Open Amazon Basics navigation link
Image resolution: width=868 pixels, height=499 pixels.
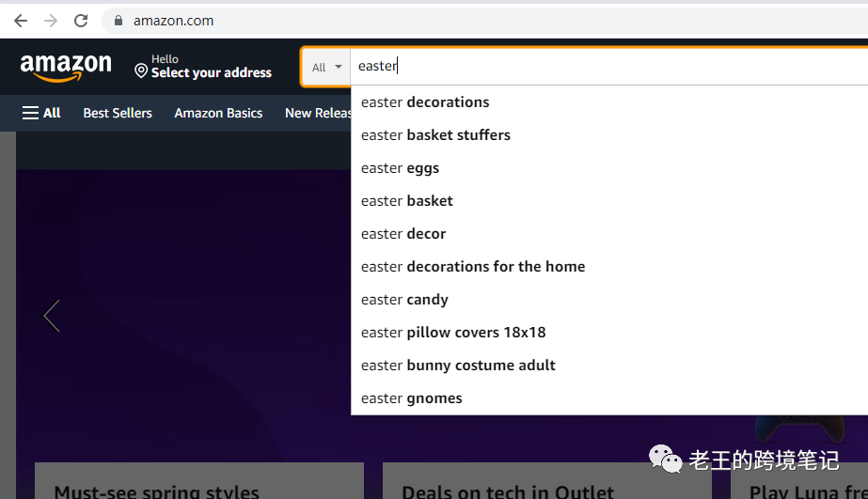(x=218, y=113)
